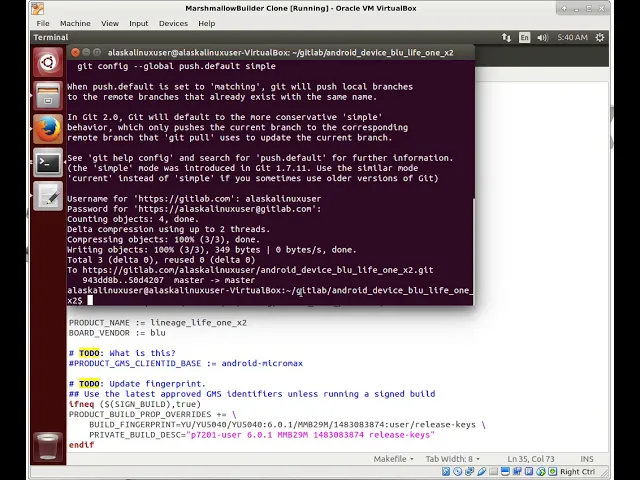Open the Input menu
This screenshot has height=480, width=640.
point(139,23)
